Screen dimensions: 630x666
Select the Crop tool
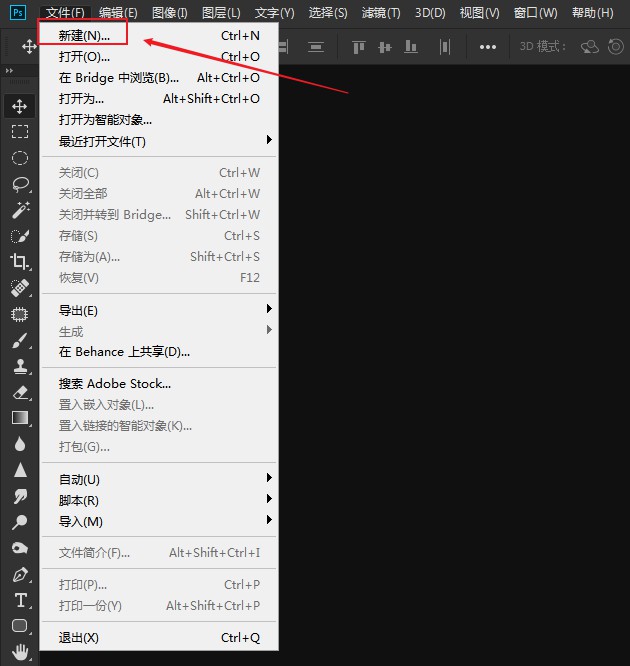tap(20, 262)
